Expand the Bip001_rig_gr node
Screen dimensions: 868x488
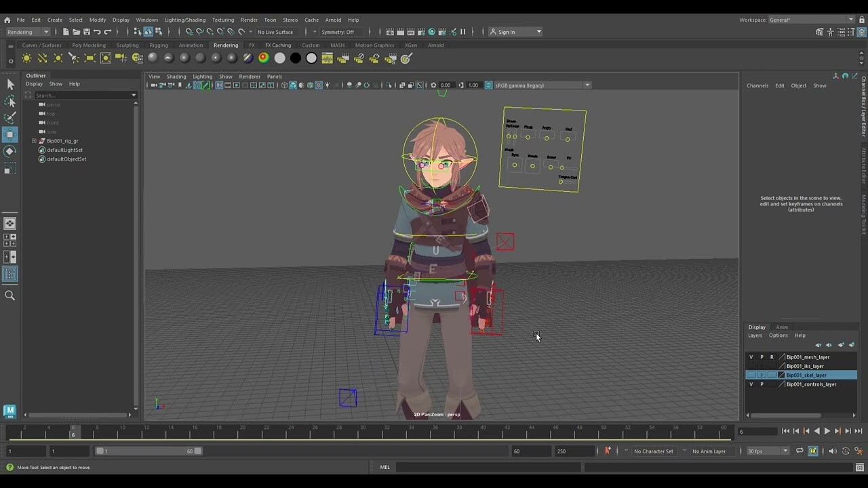pyautogui.click(x=34, y=141)
